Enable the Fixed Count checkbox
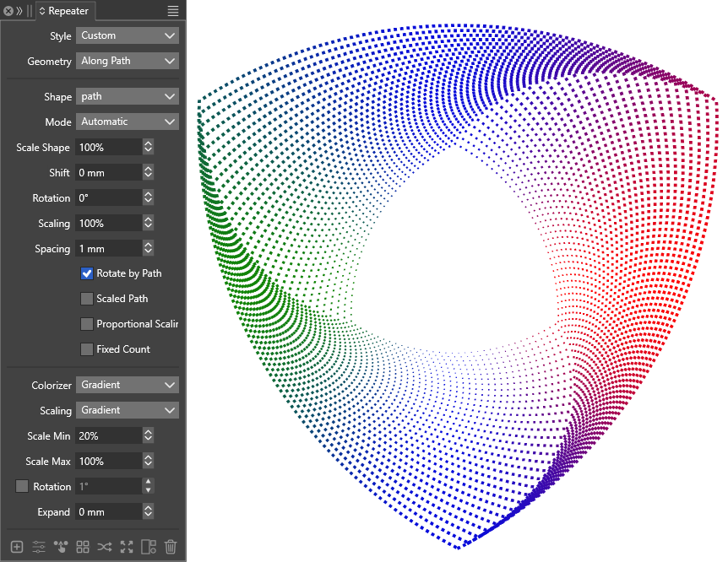The height and width of the screenshot is (562, 728). click(x=87, y=349)
